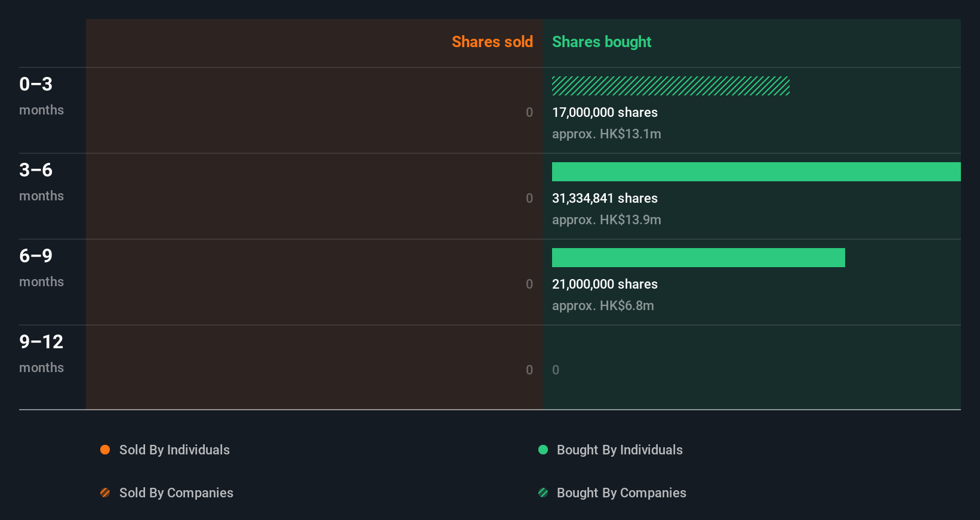Select the approx. HK$13.9m text
Viewport: 980px width, 520px height.
(x=606, y=219)
